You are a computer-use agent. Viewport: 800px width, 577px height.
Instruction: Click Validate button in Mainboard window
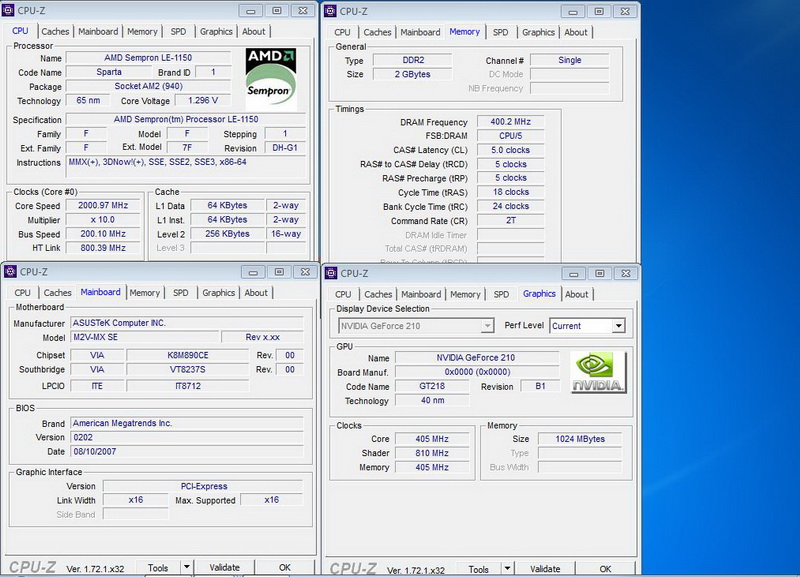pyautogui.click(x=224, y=567)
